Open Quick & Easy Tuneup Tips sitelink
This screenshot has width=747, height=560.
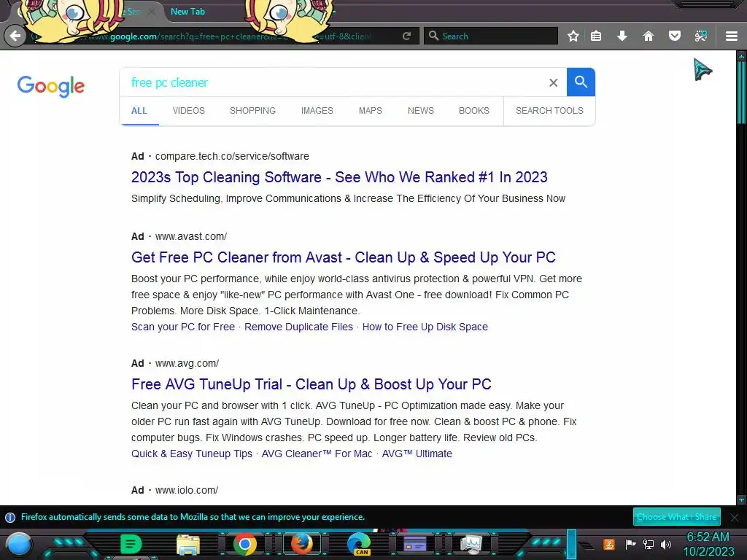(192, 454)
